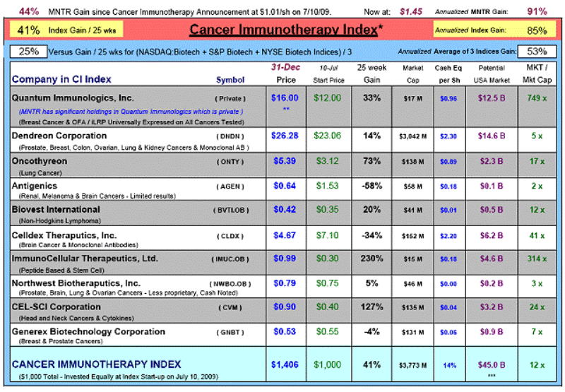Select the $41 M market cap
Viewport: 565px width, 392px height.
(x=413, y=210)
